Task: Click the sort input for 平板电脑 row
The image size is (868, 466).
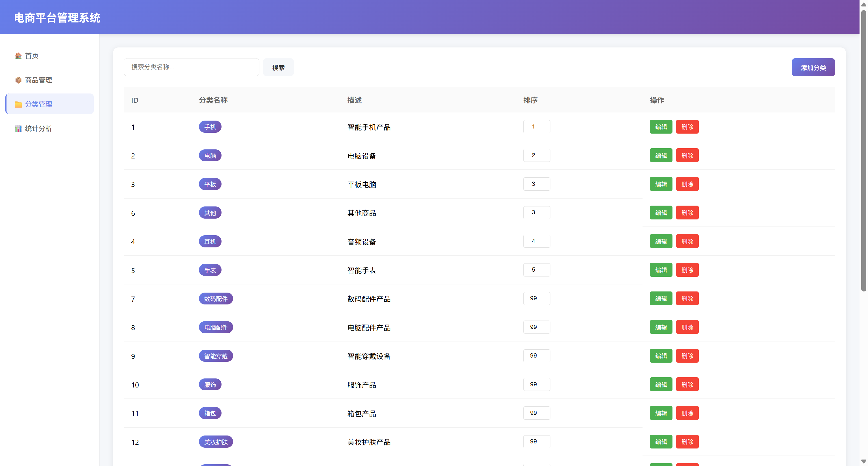Action: click(537, 184)
